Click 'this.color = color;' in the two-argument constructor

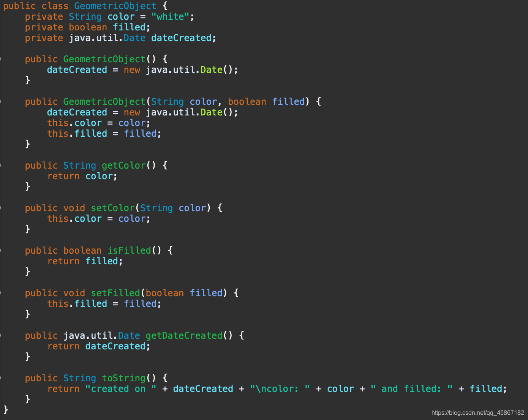(99, 123)
